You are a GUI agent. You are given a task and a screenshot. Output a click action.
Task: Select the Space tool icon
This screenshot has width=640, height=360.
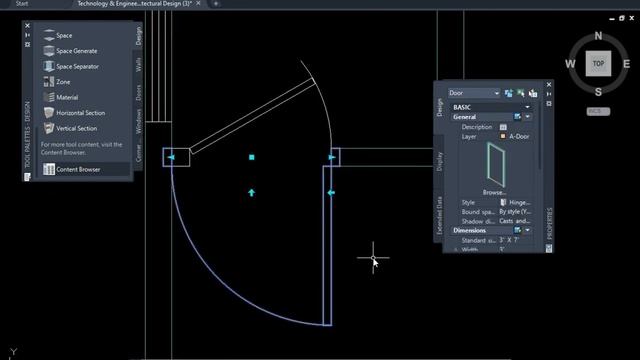point(49,35)
